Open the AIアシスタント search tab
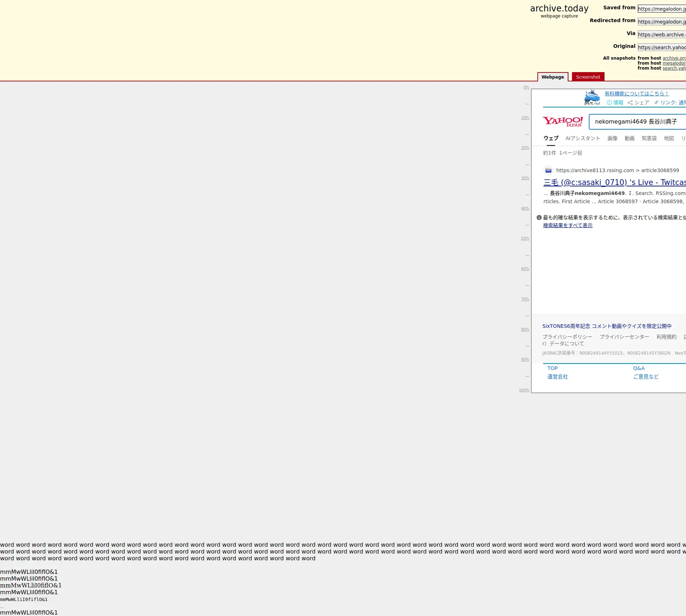The width and height of the screenshot is (686, 616). [583, 138]
